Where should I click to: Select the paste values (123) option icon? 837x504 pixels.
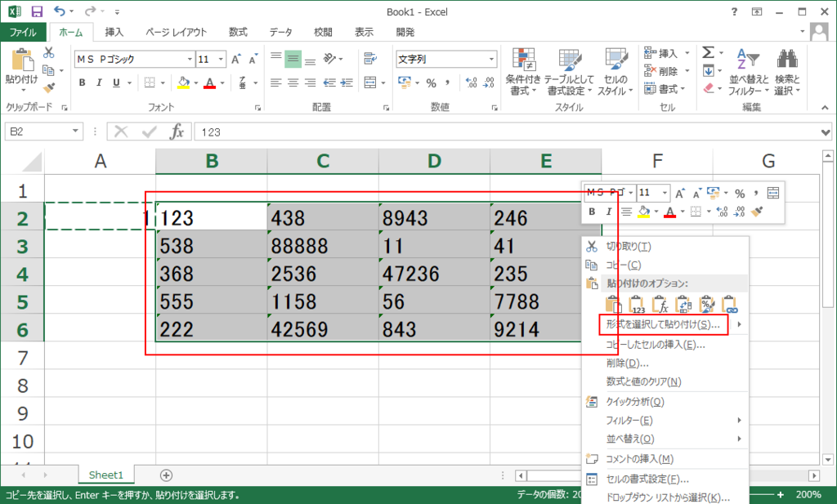coord(637,305)
